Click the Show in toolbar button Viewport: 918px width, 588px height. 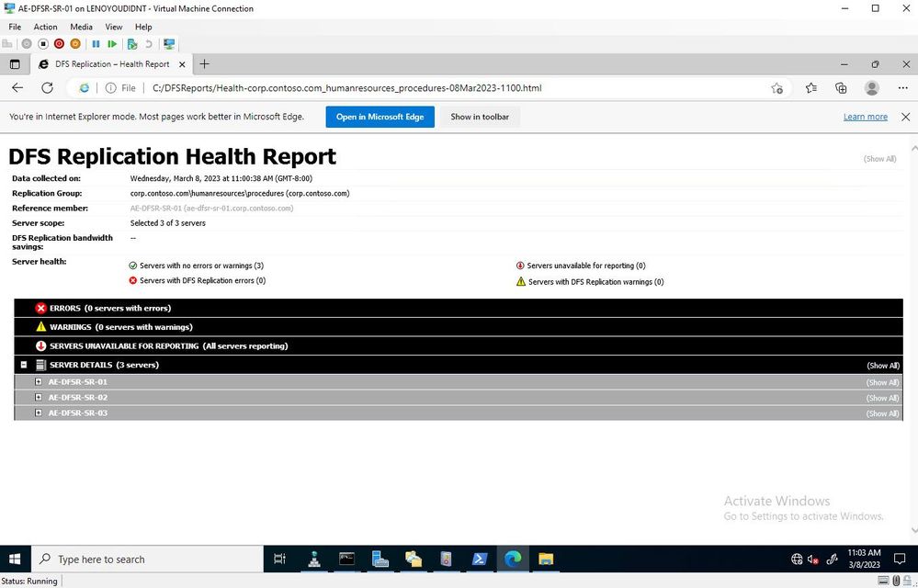coord(480,117)
